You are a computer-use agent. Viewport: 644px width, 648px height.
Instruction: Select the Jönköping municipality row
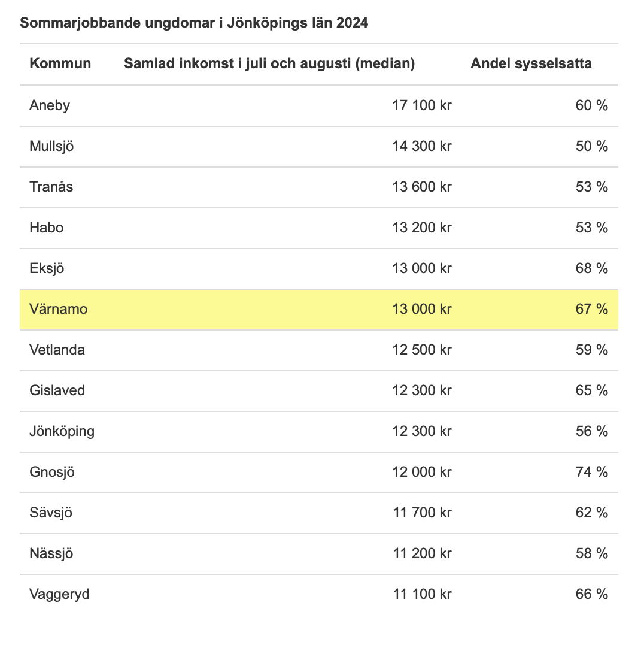pyautogui.click(x=319, y=431)
